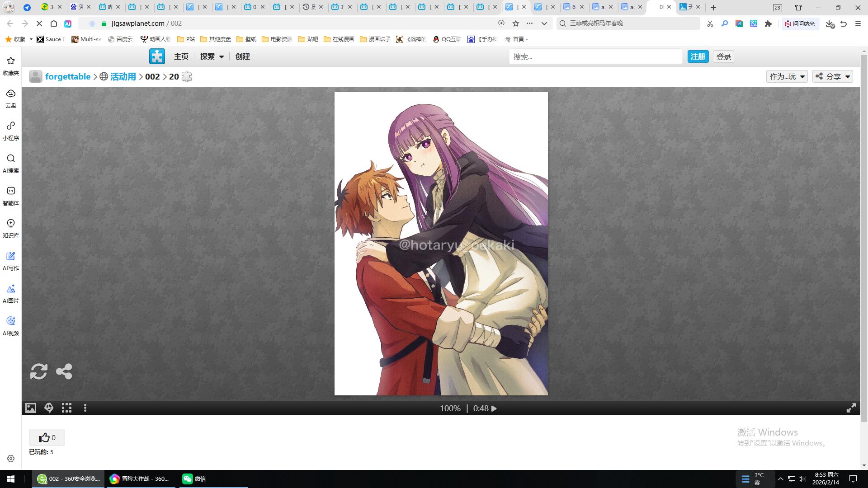
Task: Arrange pieces with the grid icon
Action: point(67,408)
